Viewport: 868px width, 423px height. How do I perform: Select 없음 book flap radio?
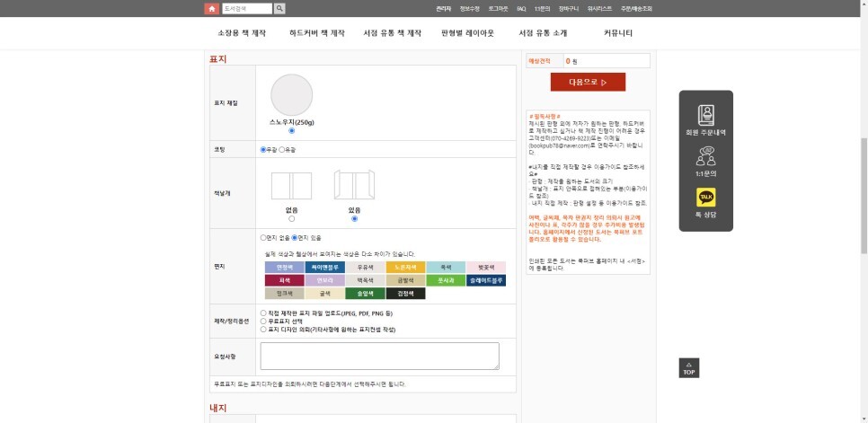coord(292,219)
